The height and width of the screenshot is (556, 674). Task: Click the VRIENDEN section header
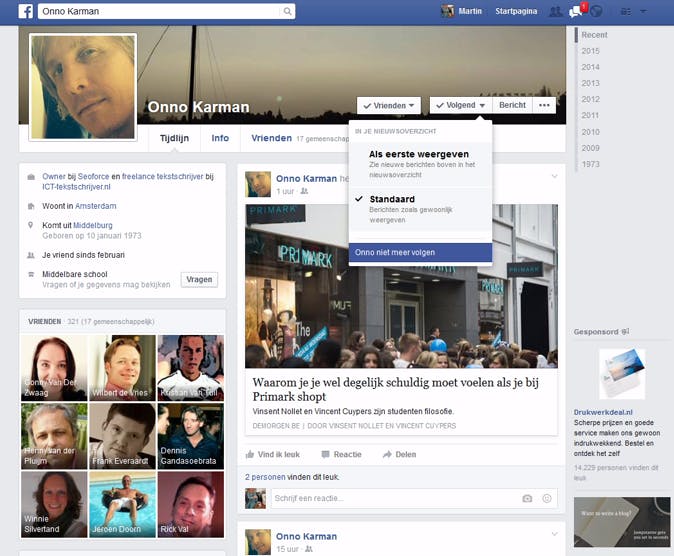click(45, 322)
